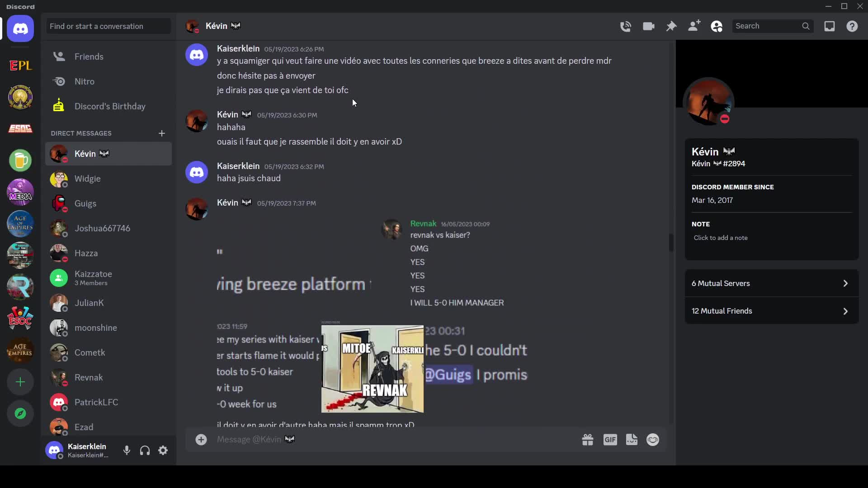The image size is (868, 488).
Task: Deafen your audio with the headphone icon
Action: point(145,450)
